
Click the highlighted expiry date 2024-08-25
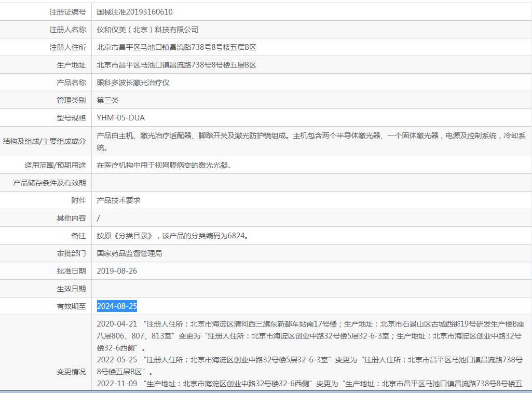117,306
